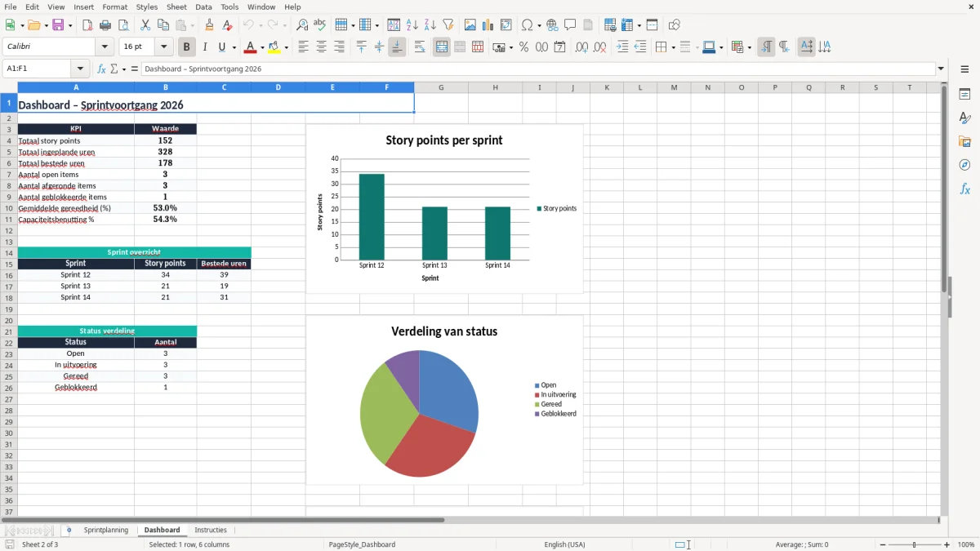The width and height of the screenshot is (980, 551).
Task: Sort descending Z to A
Action: click(430, 25)
